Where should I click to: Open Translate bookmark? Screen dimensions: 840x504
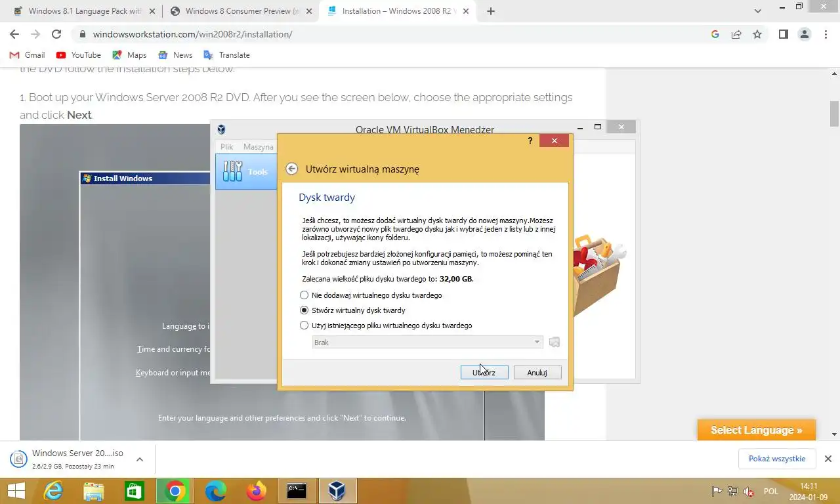[226, 55]
